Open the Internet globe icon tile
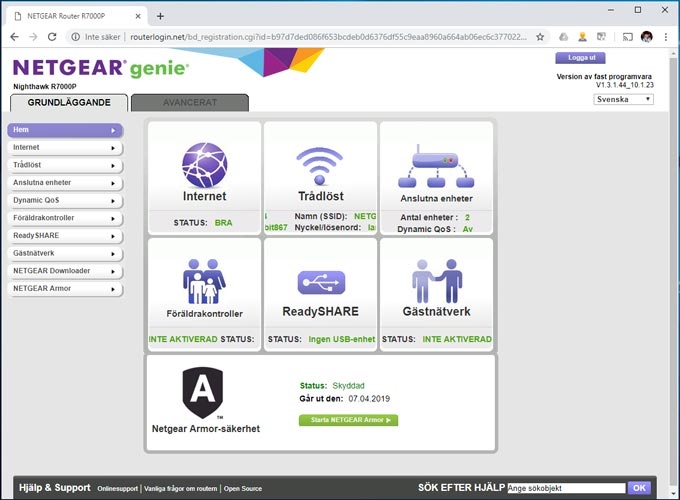Screen dimensions: 680x500 [x=204, y=165]
